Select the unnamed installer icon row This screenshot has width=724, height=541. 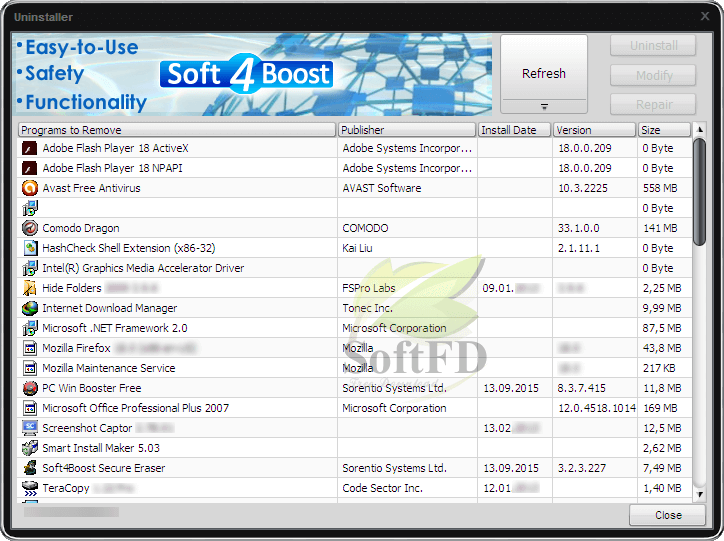[x=355, y=208]
